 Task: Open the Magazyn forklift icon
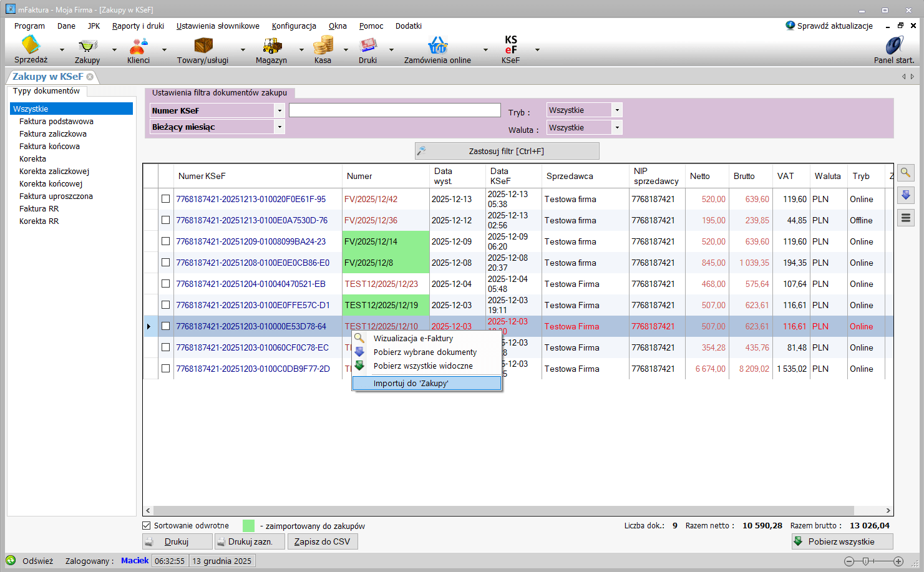click(x=271, y=46)
